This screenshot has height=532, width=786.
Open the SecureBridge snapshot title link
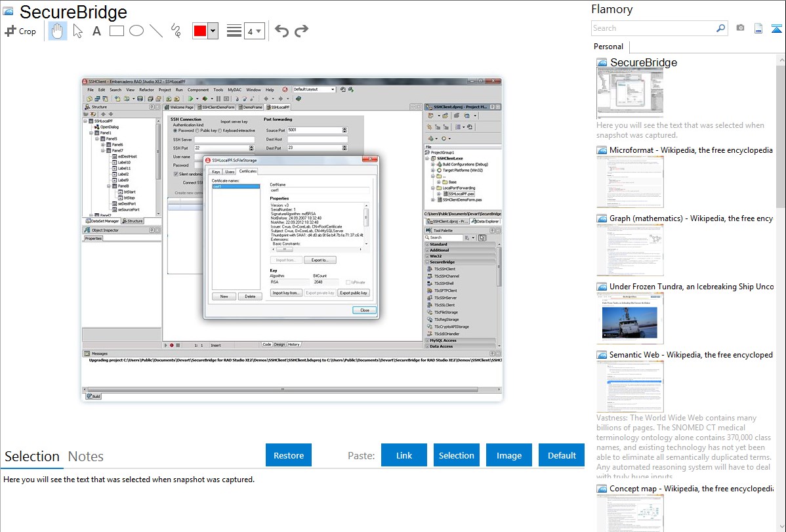coord(644,63)
